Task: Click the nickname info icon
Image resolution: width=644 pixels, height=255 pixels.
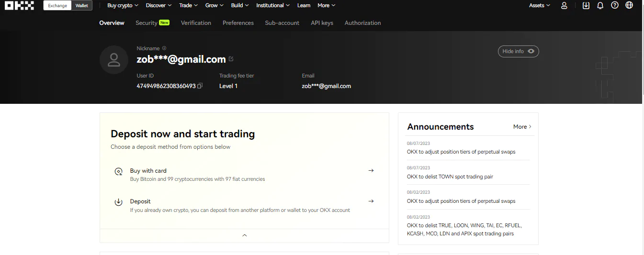Action: (x=164, y=48)
